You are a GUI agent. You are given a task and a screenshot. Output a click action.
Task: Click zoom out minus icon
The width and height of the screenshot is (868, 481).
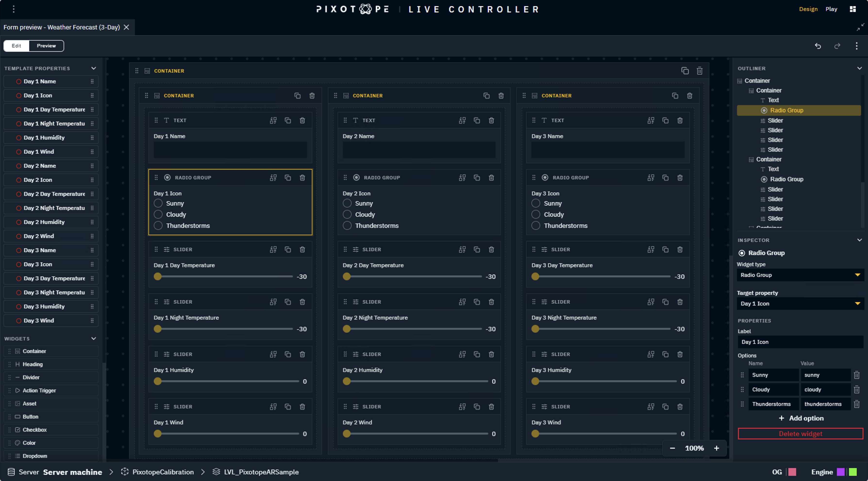672,448
